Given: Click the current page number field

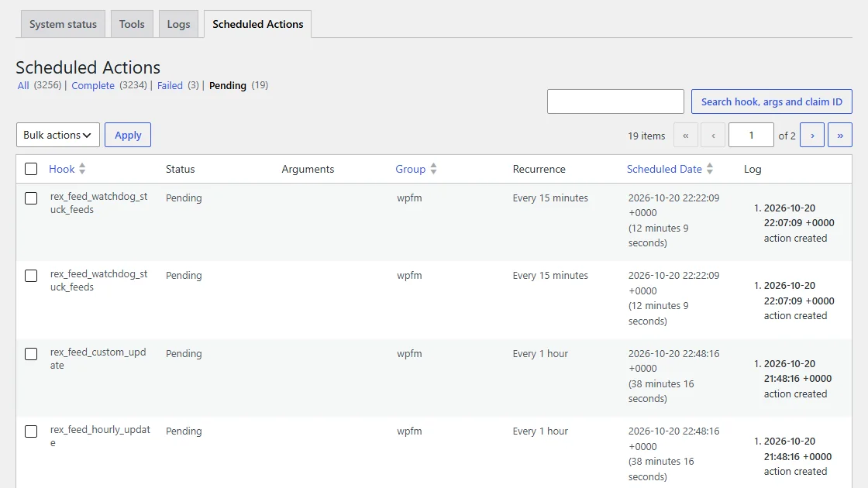Looking at the screenshot, I should click(751, 135).
